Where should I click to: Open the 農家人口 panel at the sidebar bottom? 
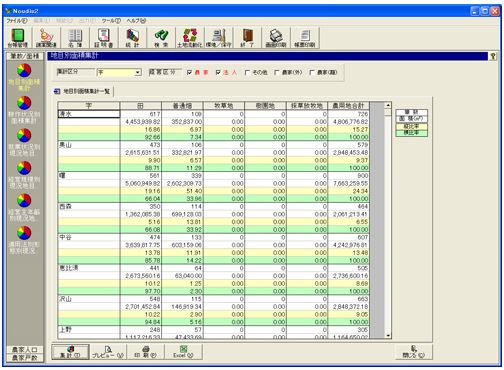(25, 350)
